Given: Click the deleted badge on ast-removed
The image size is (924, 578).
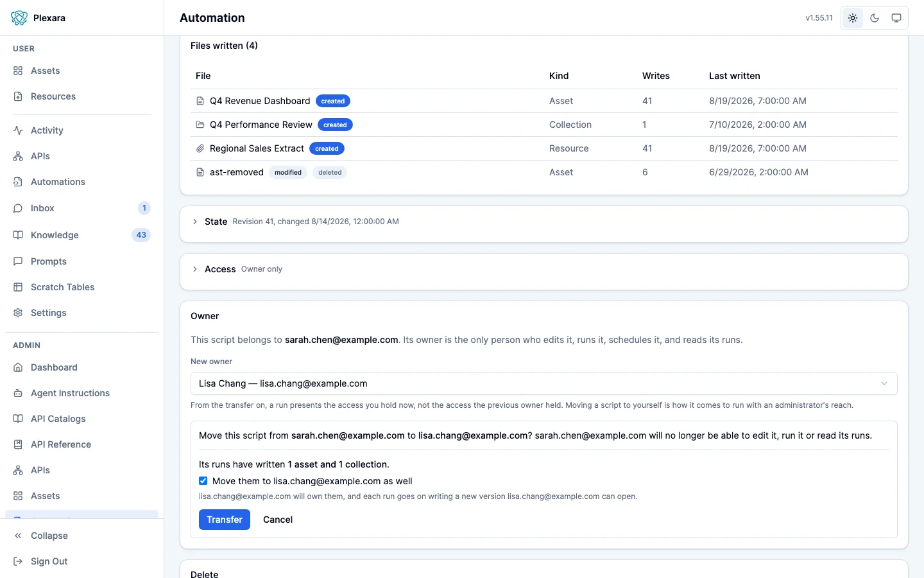Looking at the screenshot, I should coord(330,172).
